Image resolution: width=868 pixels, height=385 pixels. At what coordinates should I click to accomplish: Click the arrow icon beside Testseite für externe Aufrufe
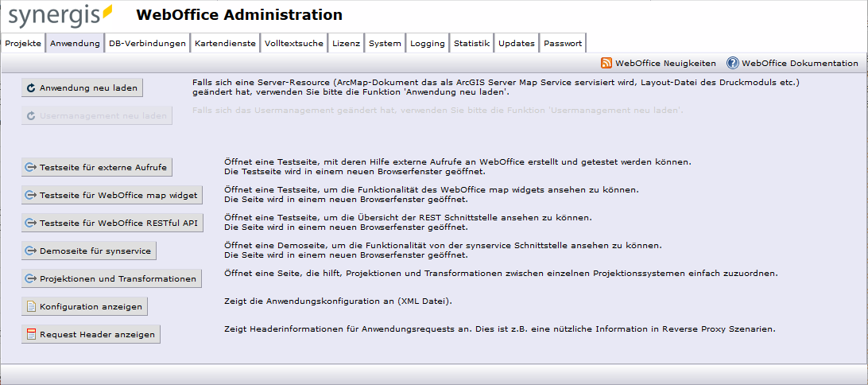[x=31, y=167]
